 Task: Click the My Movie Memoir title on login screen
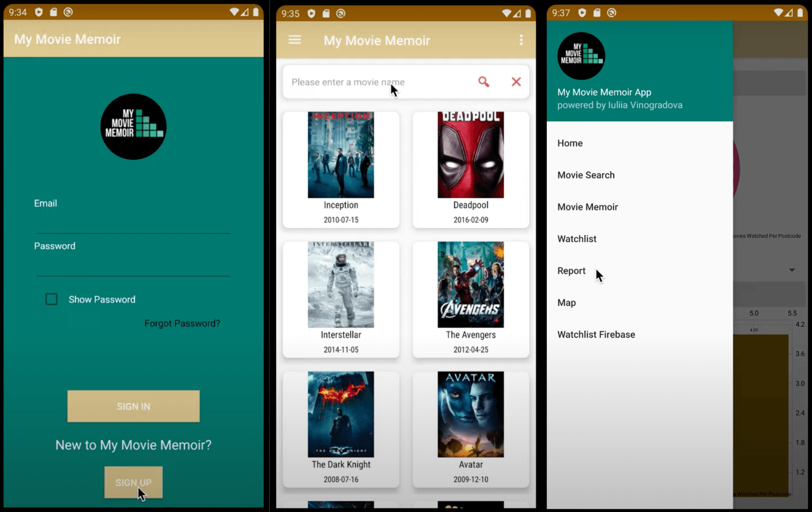(x=67, y=39)
